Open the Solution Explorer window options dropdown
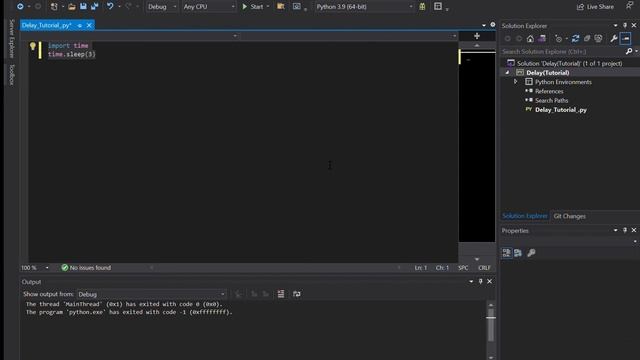The height and width of the screenshot is (360, 640). 616,26
